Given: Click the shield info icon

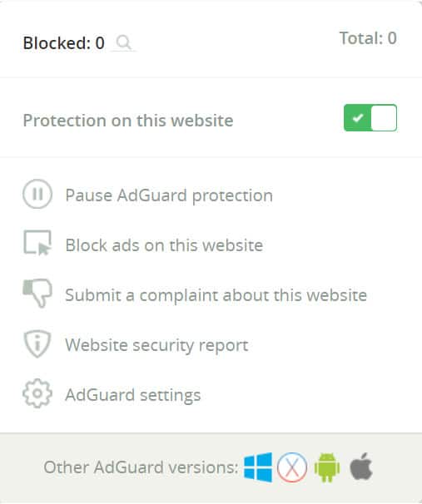Looking at the screenshot, I should [x=37, y=343].
